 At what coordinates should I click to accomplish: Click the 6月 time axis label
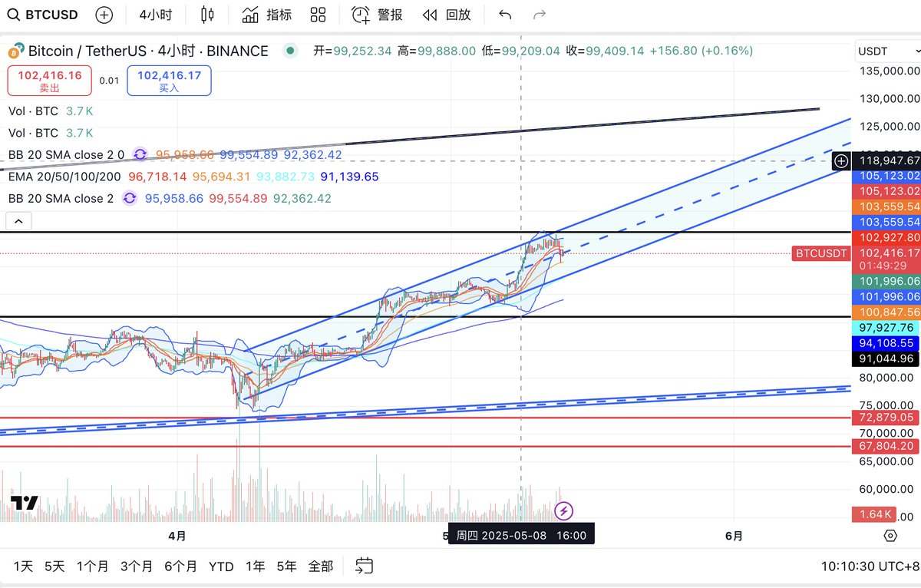[x=734, y=536]
